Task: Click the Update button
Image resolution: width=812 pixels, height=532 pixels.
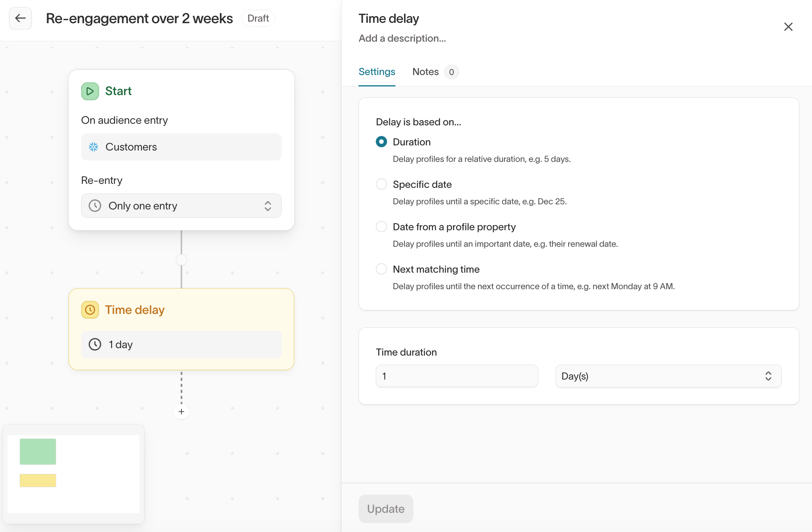Action: [386, 509]
